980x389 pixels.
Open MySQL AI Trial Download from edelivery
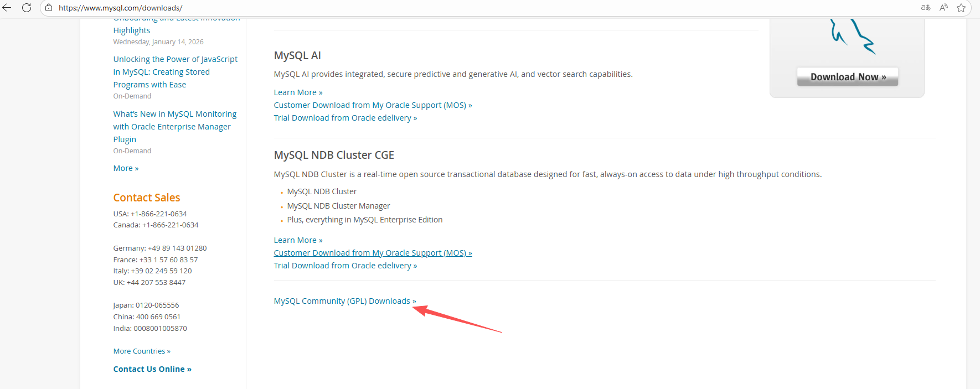pyautogui.click(x=345, y=118)
